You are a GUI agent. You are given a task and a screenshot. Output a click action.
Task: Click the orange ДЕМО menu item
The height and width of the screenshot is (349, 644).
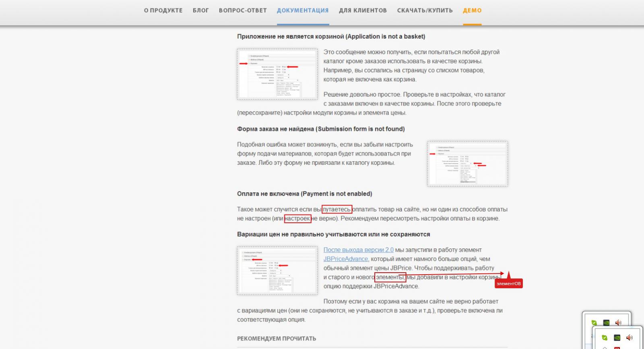[x=472, y=10]
